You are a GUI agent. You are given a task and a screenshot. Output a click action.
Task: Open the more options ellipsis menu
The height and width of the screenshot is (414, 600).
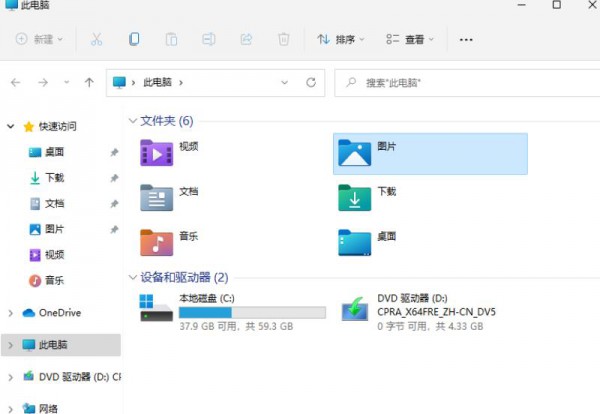click(x=465, y=40)
